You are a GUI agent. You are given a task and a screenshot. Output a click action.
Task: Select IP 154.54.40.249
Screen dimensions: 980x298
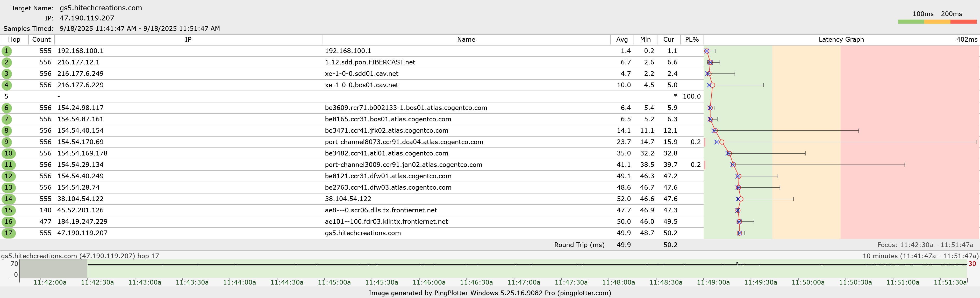(x=80, y=176)
